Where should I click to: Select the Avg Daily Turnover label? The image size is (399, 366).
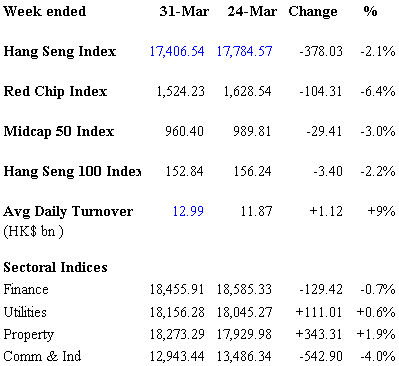tap(68, 211)
